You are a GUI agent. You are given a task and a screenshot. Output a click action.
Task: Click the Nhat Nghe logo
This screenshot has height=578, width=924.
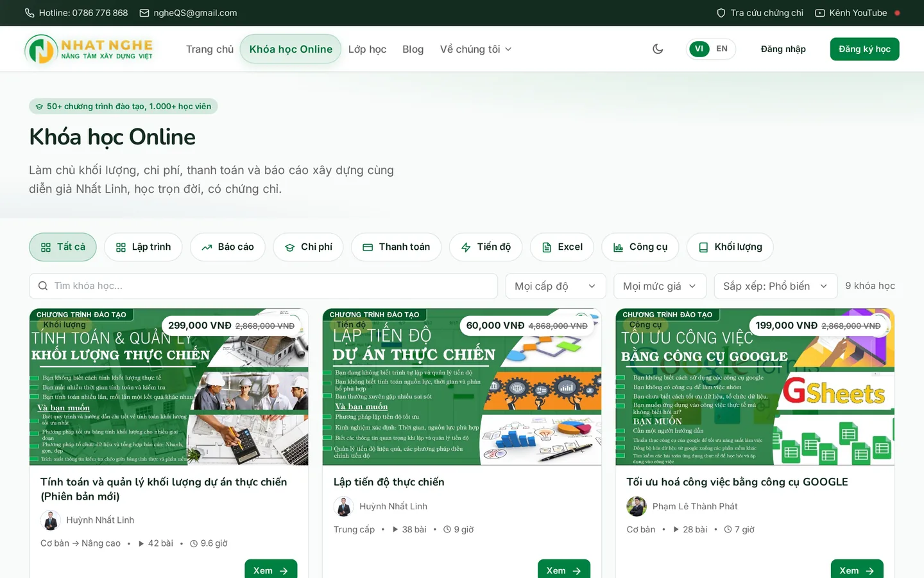point(89,49)
